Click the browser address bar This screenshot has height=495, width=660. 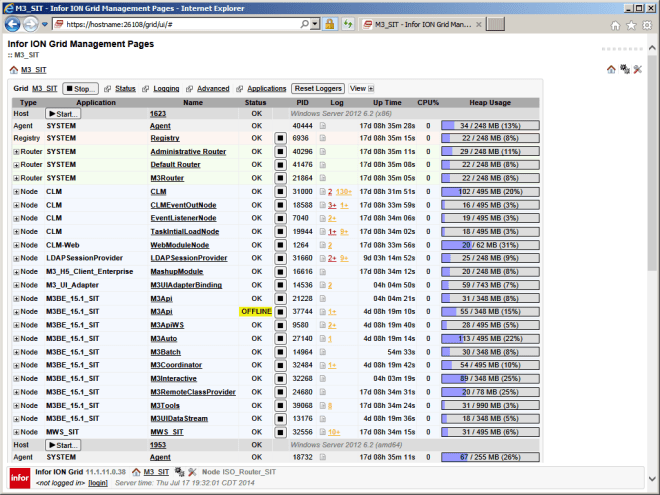click(x=190, y=24)
